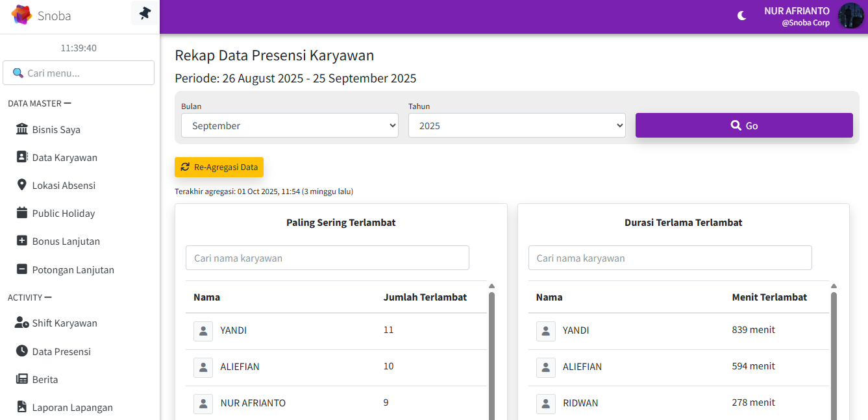Viewport: 868px width, 420px height.
Task: Click the Cari nama karyawan search field
Action: coord(327,258)
